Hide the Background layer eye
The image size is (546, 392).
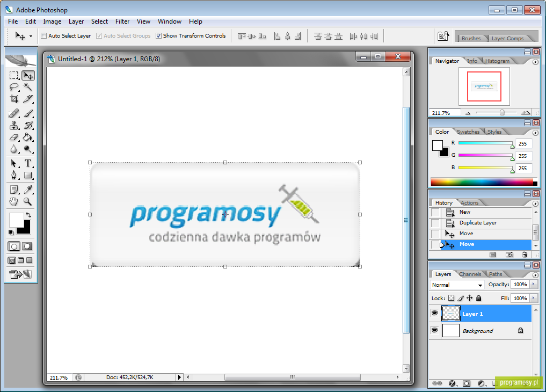click(x=434, y=330)
